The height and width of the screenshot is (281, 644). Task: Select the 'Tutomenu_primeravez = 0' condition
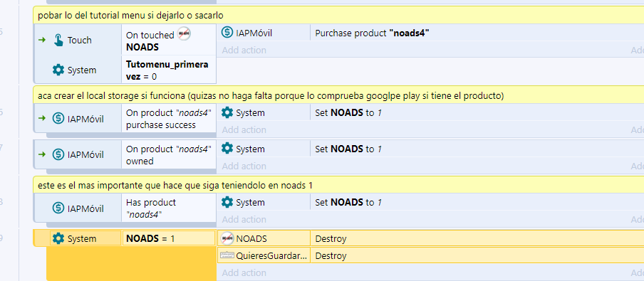[169, 70]
